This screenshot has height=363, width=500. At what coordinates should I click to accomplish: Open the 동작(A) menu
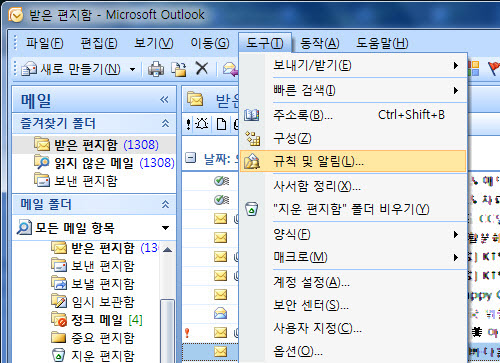320,43
